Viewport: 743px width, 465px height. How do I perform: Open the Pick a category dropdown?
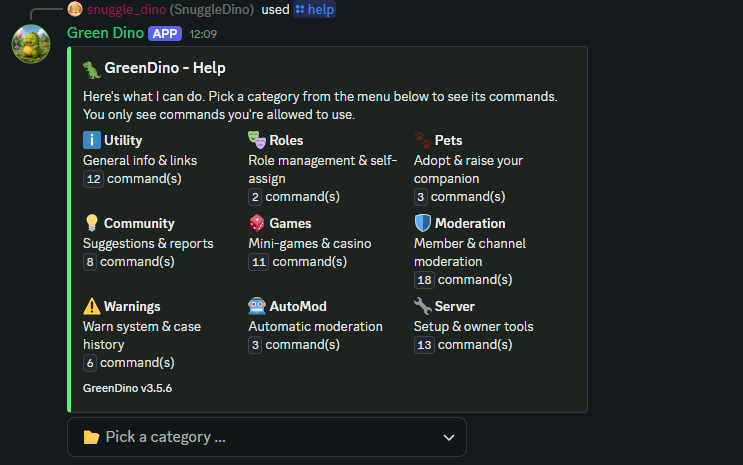(267, 437)
